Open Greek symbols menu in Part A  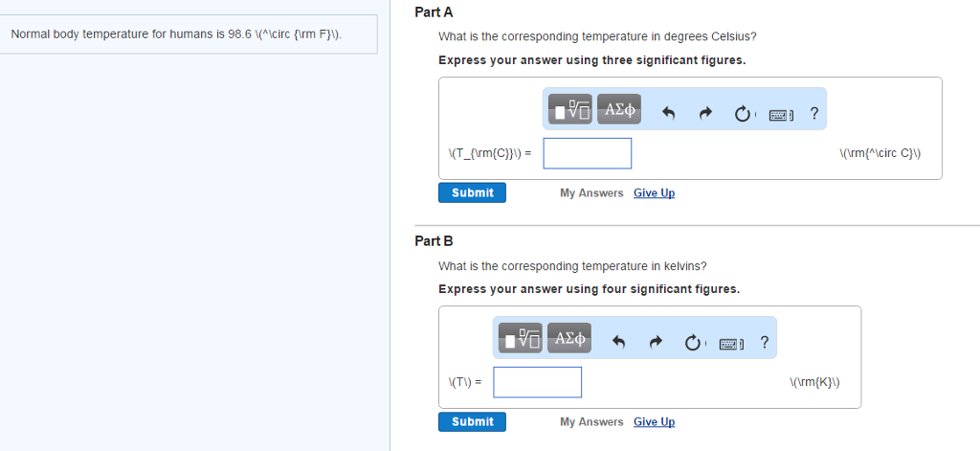tap(618, 108)
